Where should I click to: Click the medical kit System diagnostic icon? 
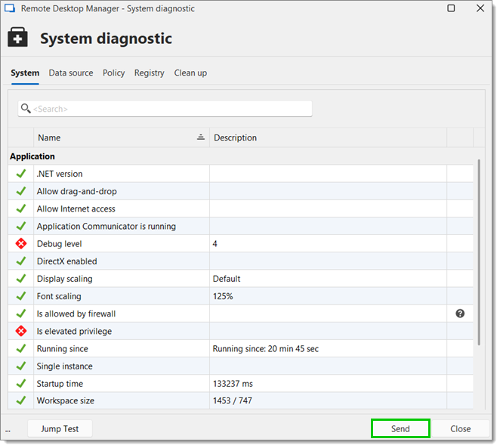pyautogui.click(x=17, y=37)
